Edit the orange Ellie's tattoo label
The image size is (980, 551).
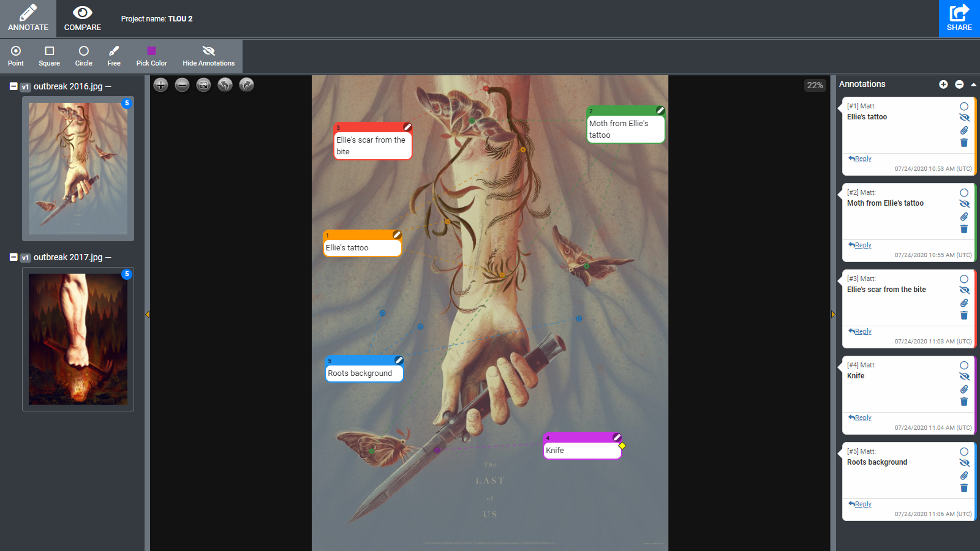coord(397,234)
